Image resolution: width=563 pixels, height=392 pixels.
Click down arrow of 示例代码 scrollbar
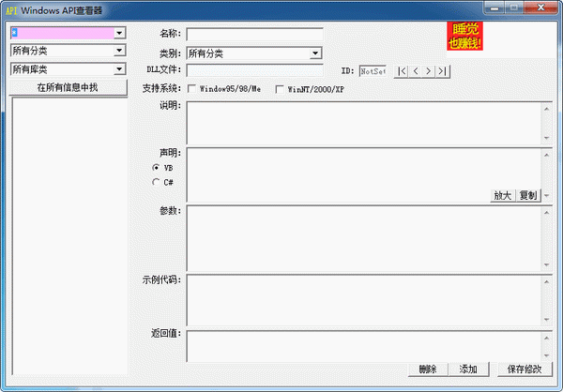[546, 320]
